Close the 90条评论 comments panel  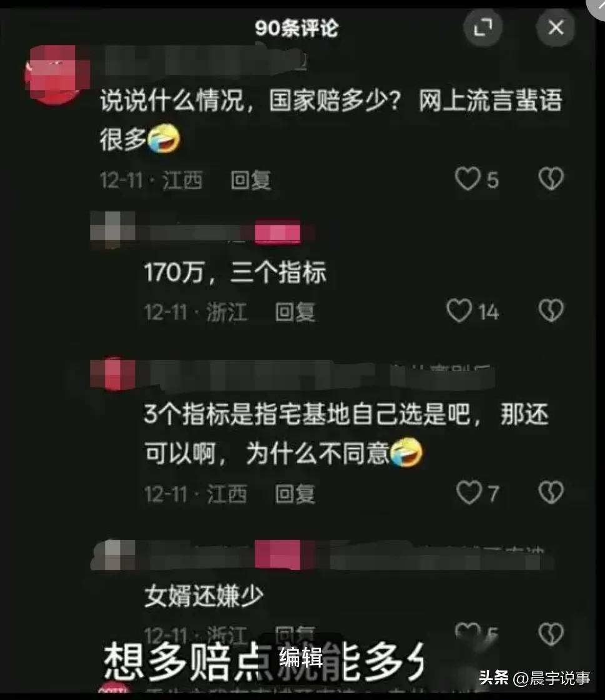(556, 27)
